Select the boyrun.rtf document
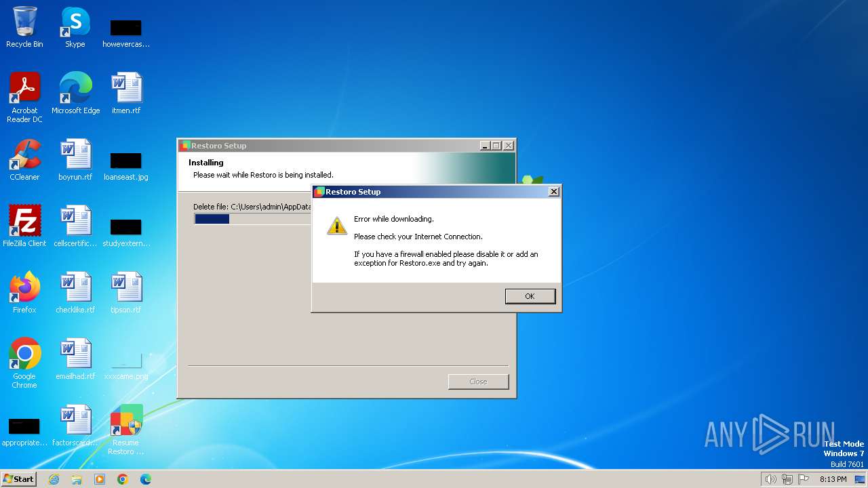 [75, 160]
